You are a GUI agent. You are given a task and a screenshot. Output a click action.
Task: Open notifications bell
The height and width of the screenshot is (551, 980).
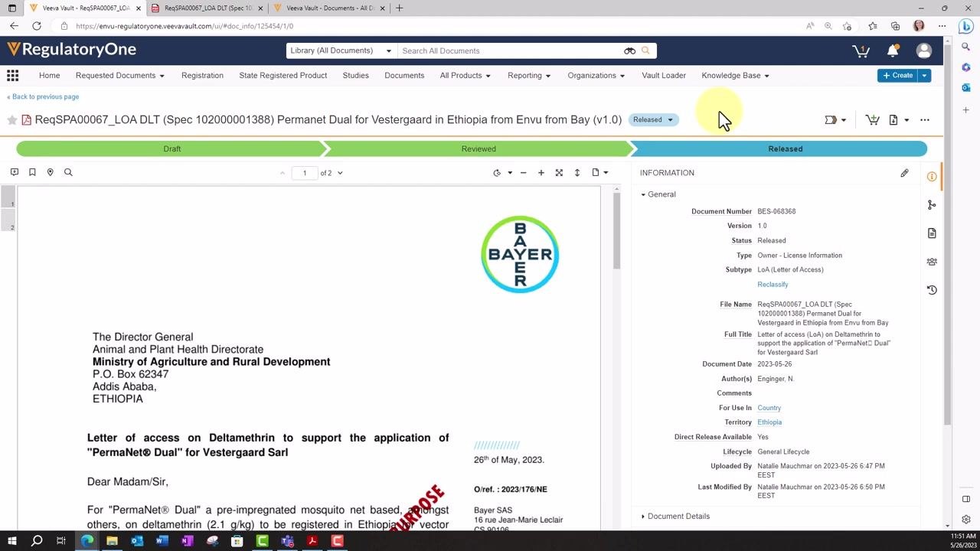pos(893,51)
